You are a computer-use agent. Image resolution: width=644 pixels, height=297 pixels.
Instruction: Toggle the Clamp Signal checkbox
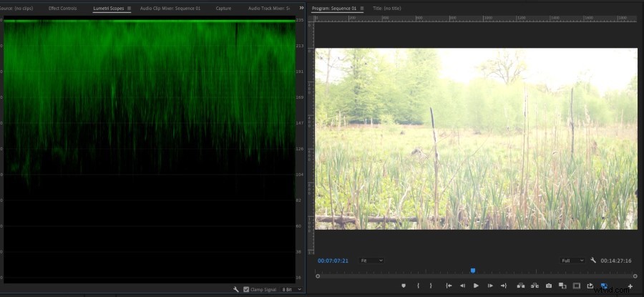click(x=246, y=289)
